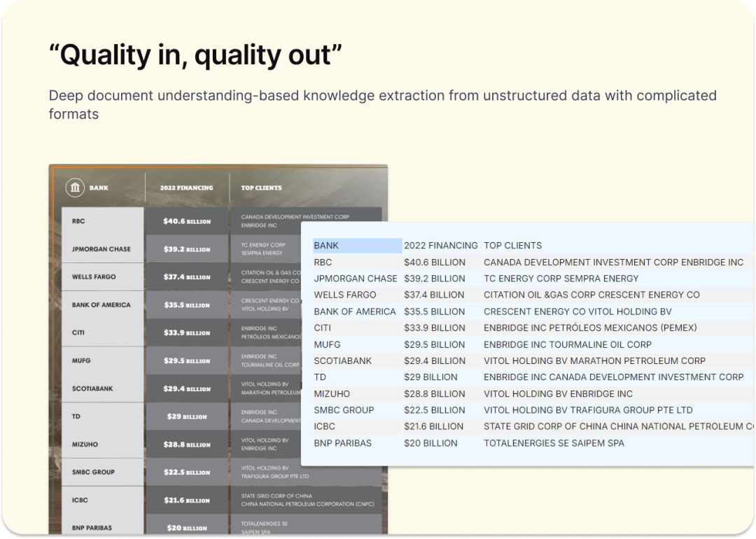Click the dark "$22.5 BILLION" source image cell

pyautogui.click(x=187, y=472)
